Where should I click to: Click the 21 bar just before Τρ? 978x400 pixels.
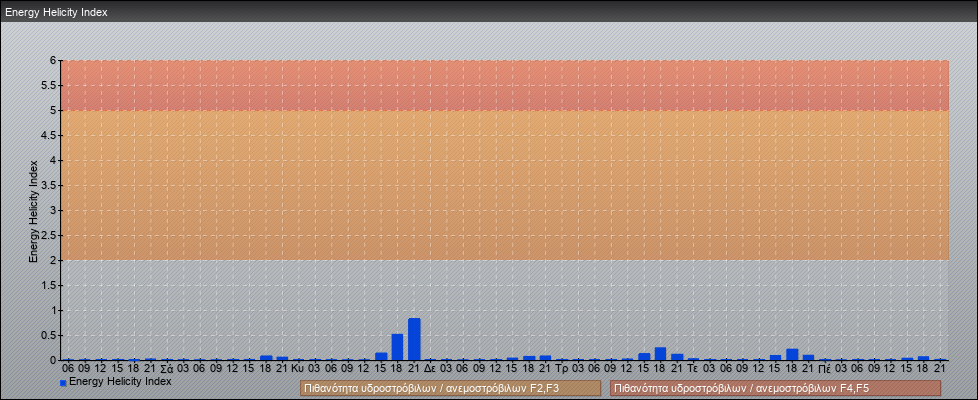[545, 358]
